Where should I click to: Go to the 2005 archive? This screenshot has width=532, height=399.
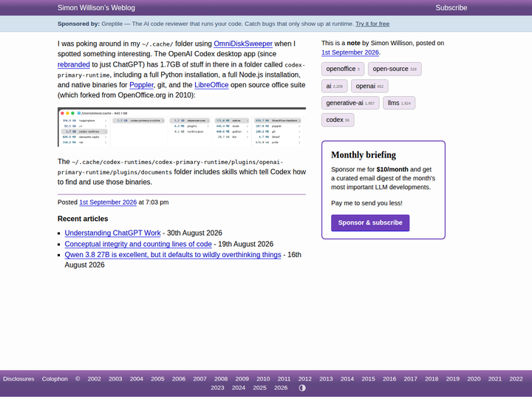click(157, 379)
